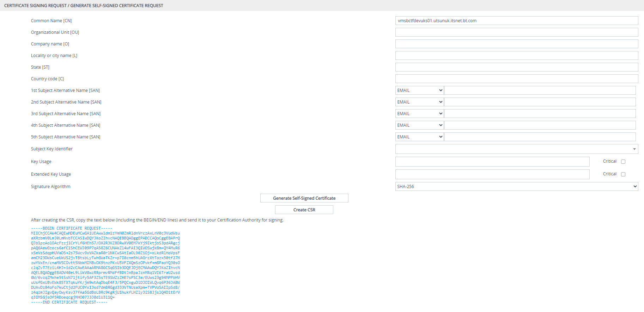Click the Company name [O] text box

pos(517,44)
